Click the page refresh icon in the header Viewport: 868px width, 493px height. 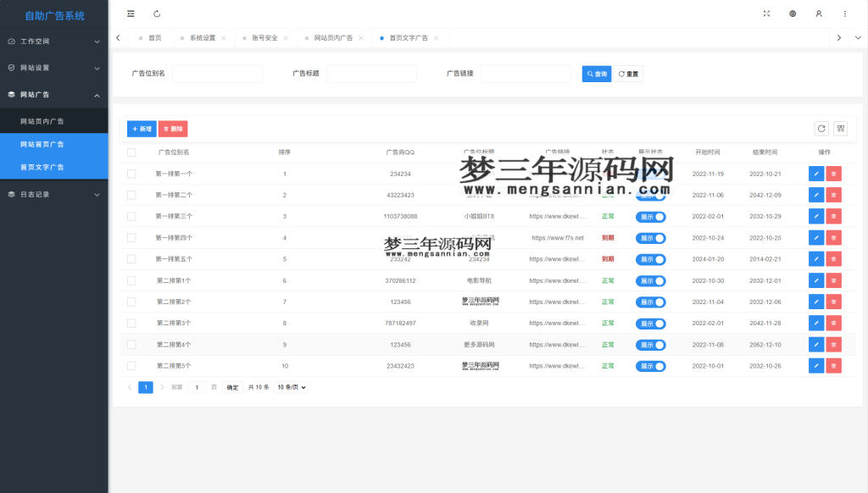[x=157, y=14]
